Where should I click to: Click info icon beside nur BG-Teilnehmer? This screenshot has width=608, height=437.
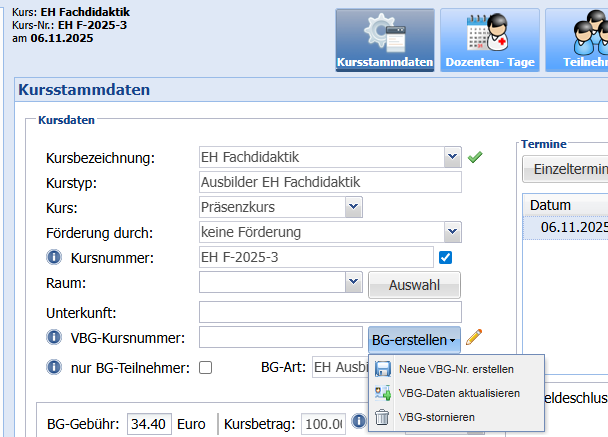click(x=55, y=367)
